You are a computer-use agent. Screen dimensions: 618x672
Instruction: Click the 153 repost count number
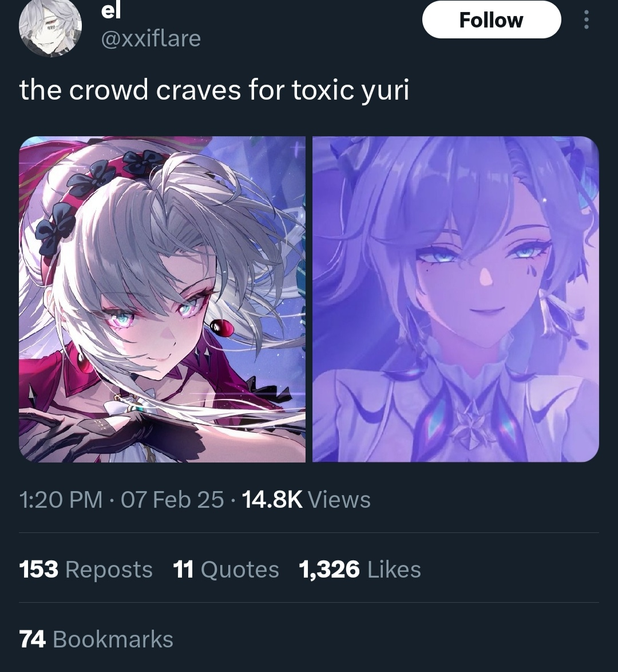click(x=38, y=570)
